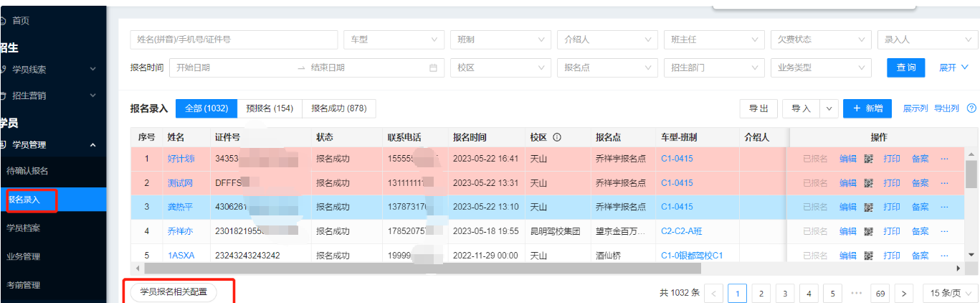Open QR code icon for 测试网 row
The height and width of the screenshot is (303, 980).
(x=869, y=183)
